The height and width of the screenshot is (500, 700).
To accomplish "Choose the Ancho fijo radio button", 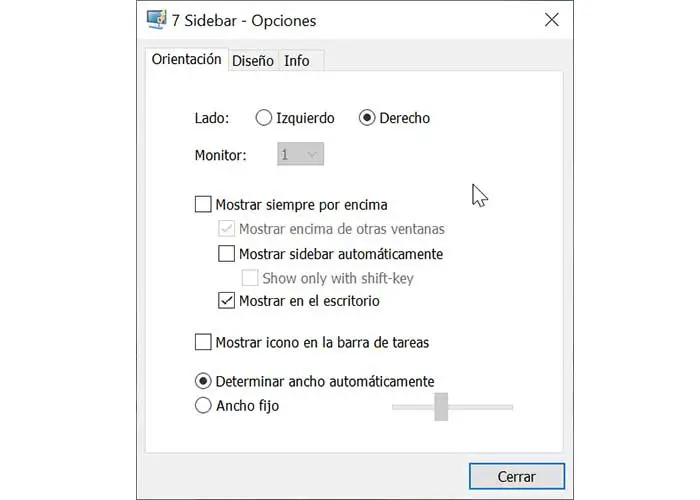I will (204, 406).
